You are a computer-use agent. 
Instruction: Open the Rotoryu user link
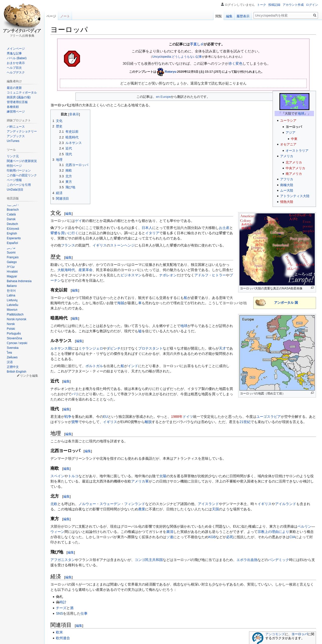(x=171, y=72)
